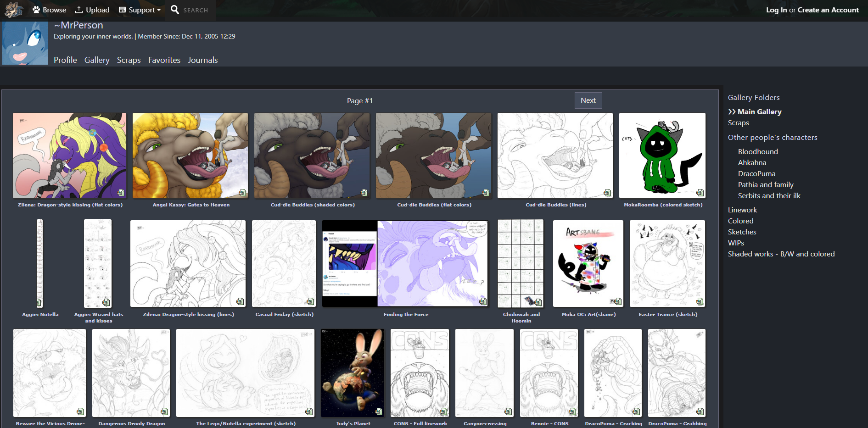This screenshot has width=868, height=428.
Task: Switch to the Favorites tab
Action: point(164,60)
